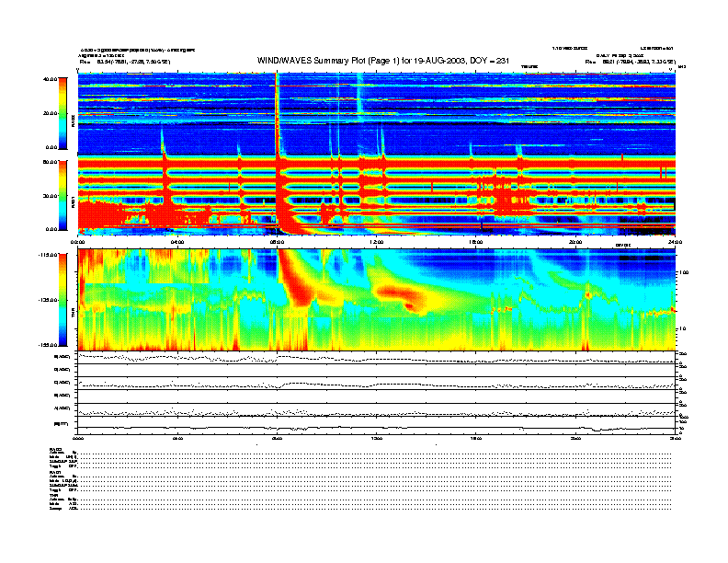
Task: Click the bright burst streak at 08:00 in RAD2
Action: click(278, 113)
